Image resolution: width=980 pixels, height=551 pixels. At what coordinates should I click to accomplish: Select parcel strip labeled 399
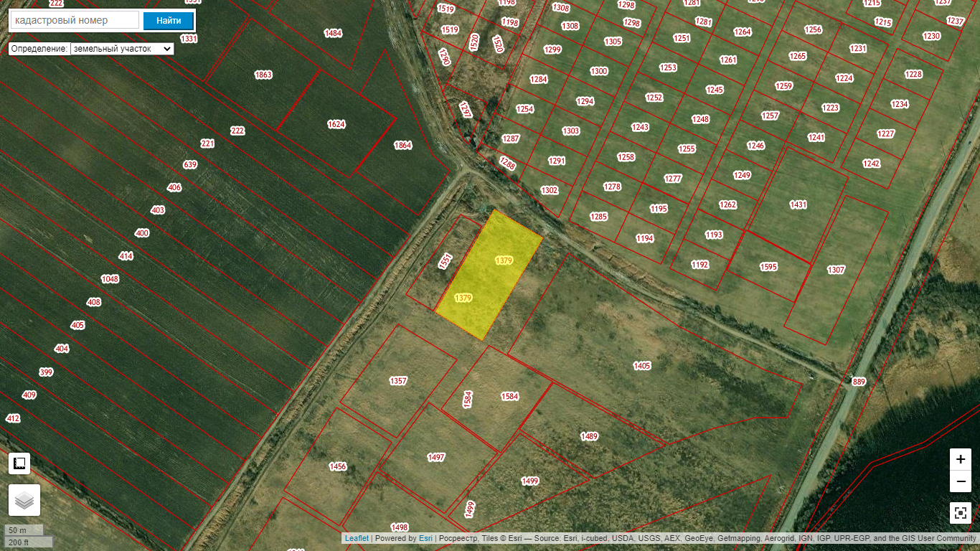pyautogui.click(x=46, y=372)
